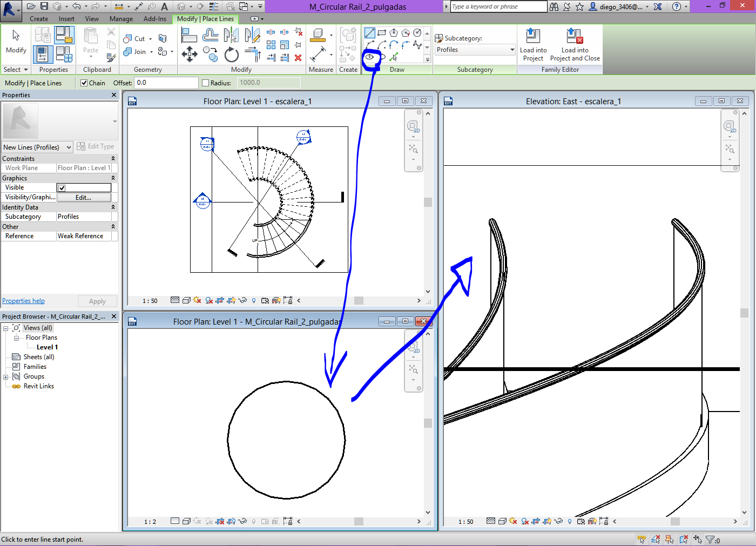Image resolution: width=756 pixels, height=546 pixels.
Task: Click the keyword search field
Action: coord(498,6)
